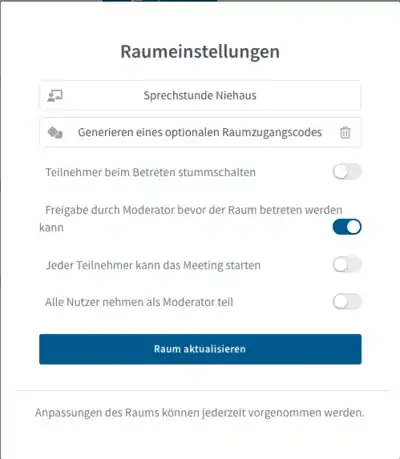Click the Raumeinstellungen dialog heading

click(x=200, y=52)
